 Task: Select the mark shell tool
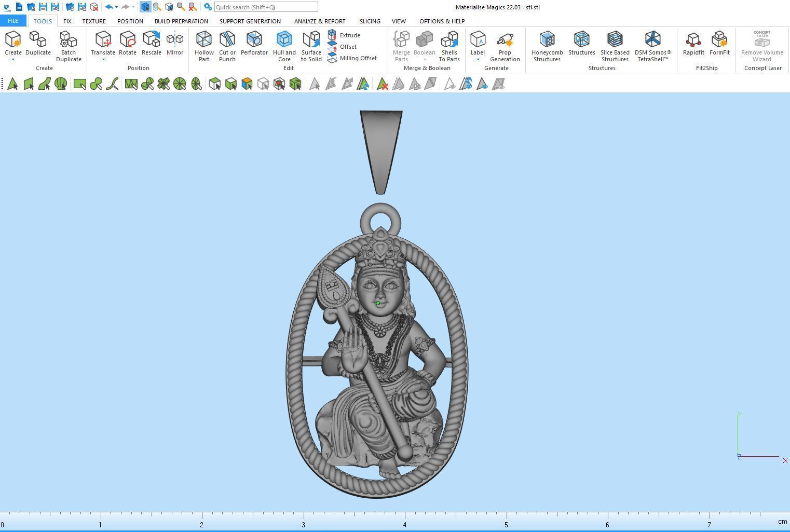tap(61, 84)
